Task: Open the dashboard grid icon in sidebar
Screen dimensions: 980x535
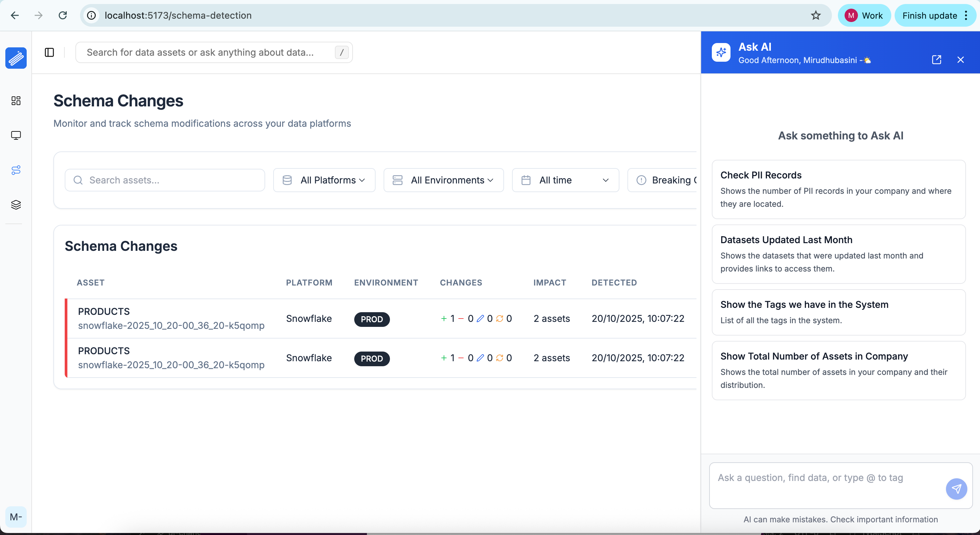Action: [16, 101]
